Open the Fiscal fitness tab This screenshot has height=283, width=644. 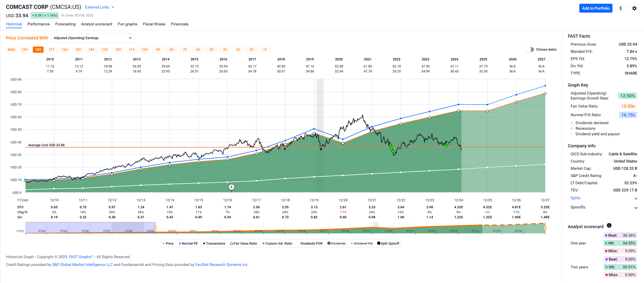pyautogui.click(x=154, y=24)
